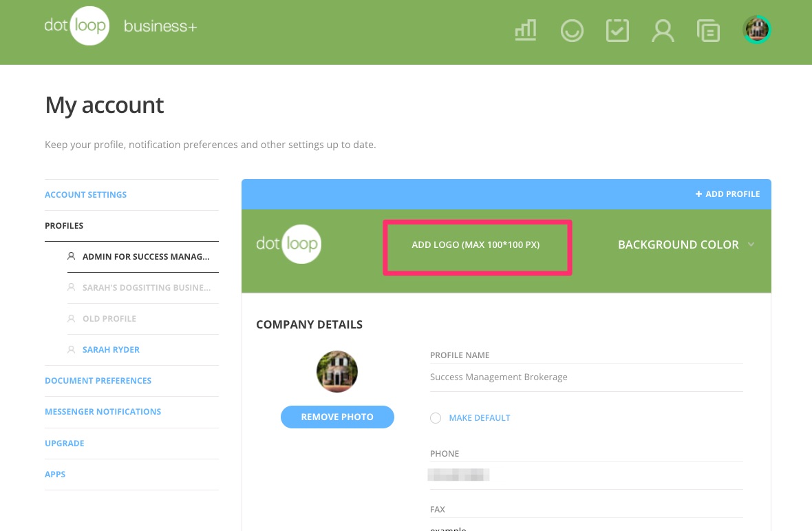The width and height of the screenshot is (812, 531).
Task: Open the contacts person icon
Action: [663, 30]
